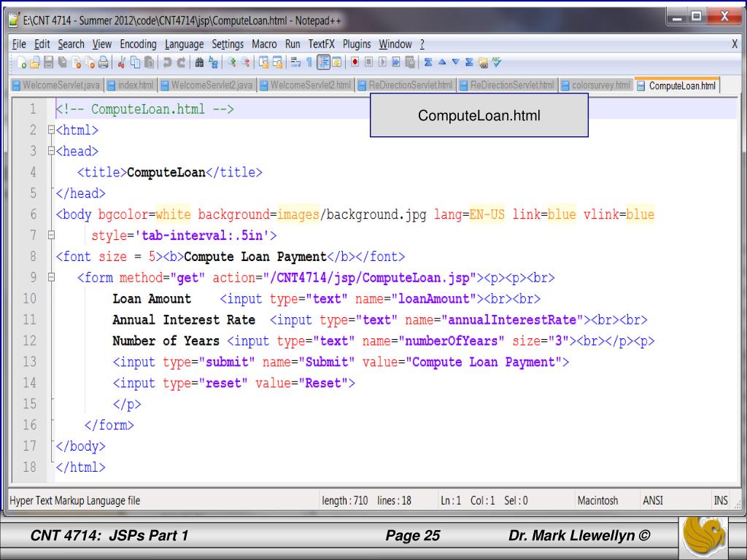Zoom in with the magnifier plus icon

[232, 63]
